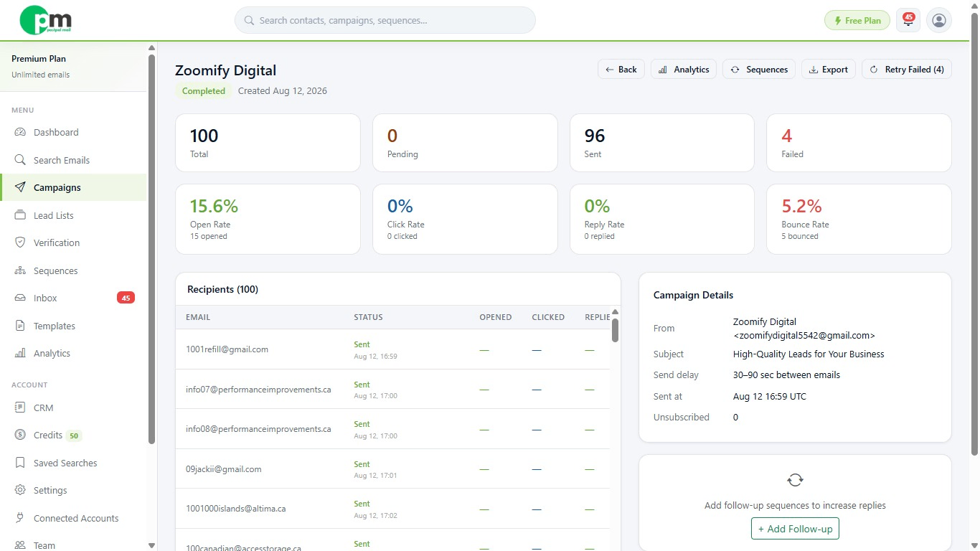
Task: Click the Free Plan badge
Action: tap(857, 21)
